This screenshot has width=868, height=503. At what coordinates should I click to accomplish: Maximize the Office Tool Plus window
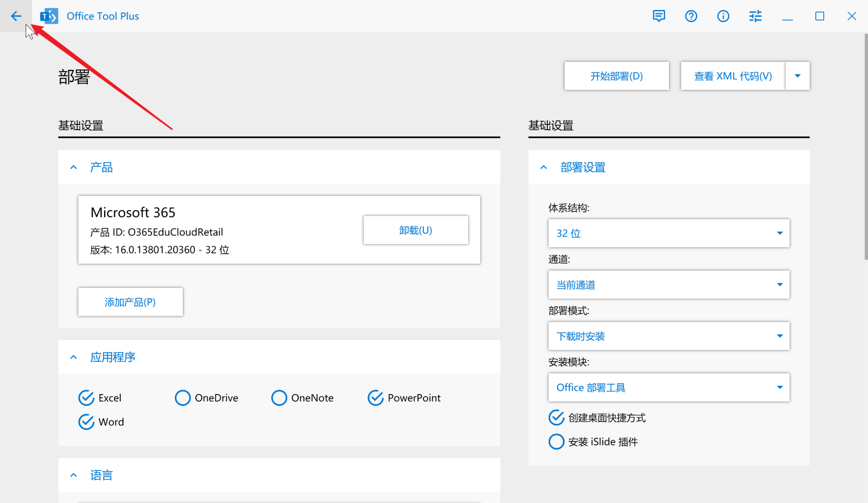pos(819,16)
